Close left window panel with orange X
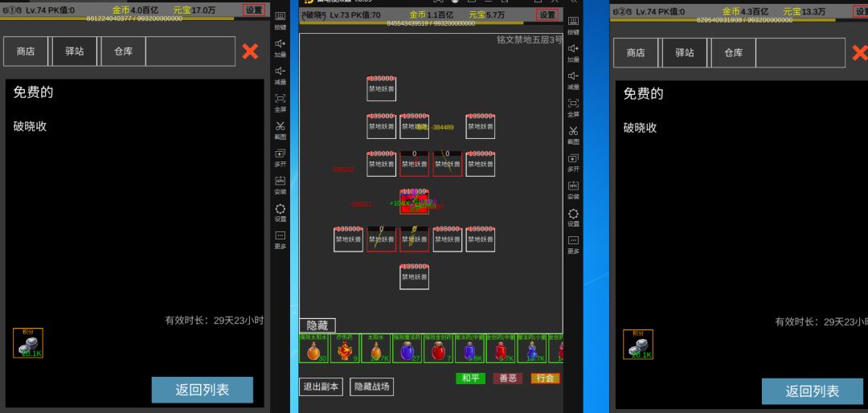This screenshot has width=868, height=413. click(250, 51)
